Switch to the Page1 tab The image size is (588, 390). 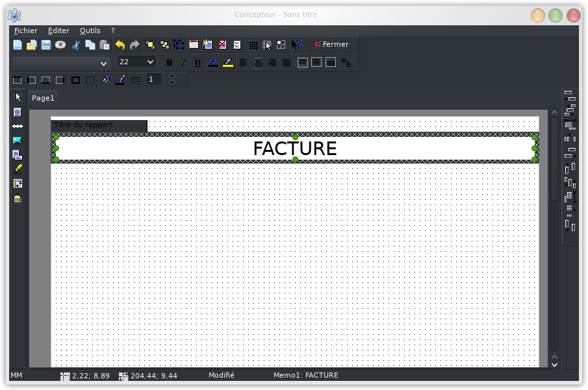click(43, 98)
